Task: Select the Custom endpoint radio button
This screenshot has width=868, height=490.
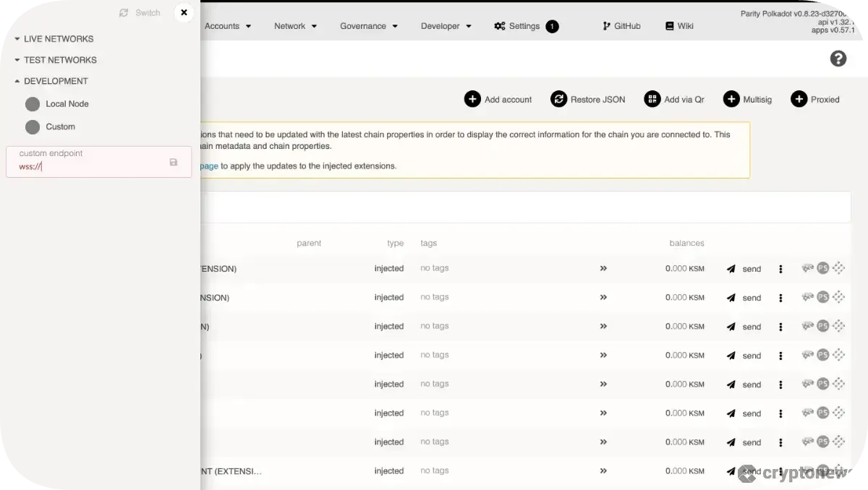Action: [33, 126]
